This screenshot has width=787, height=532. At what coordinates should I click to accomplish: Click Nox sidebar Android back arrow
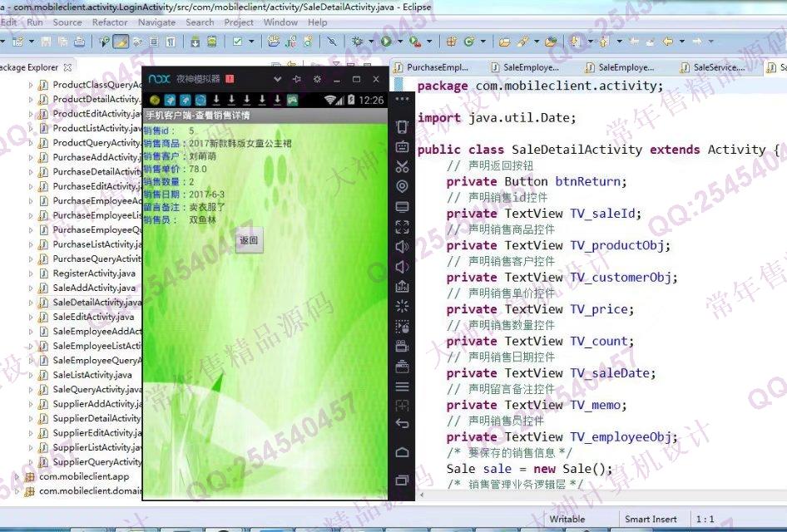point(402,423)
